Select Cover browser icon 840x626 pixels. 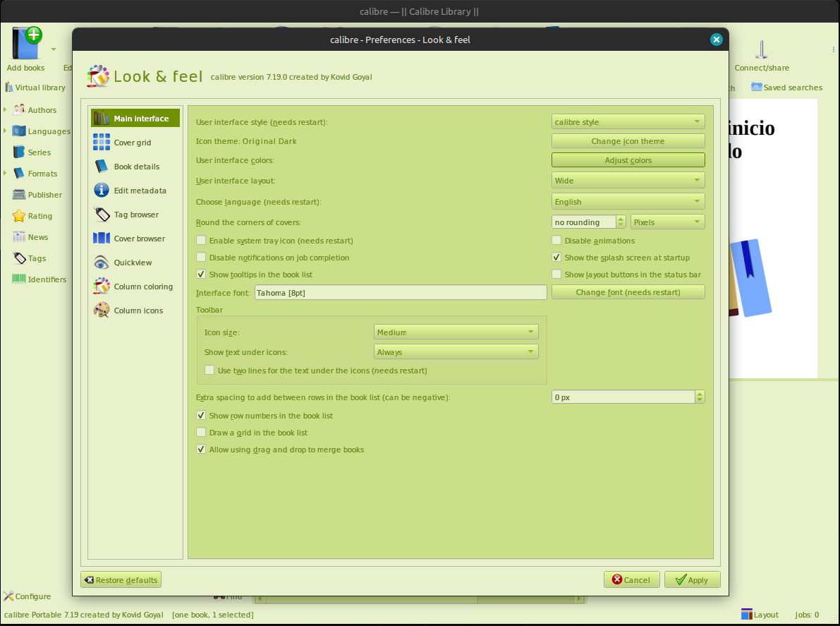102,238
